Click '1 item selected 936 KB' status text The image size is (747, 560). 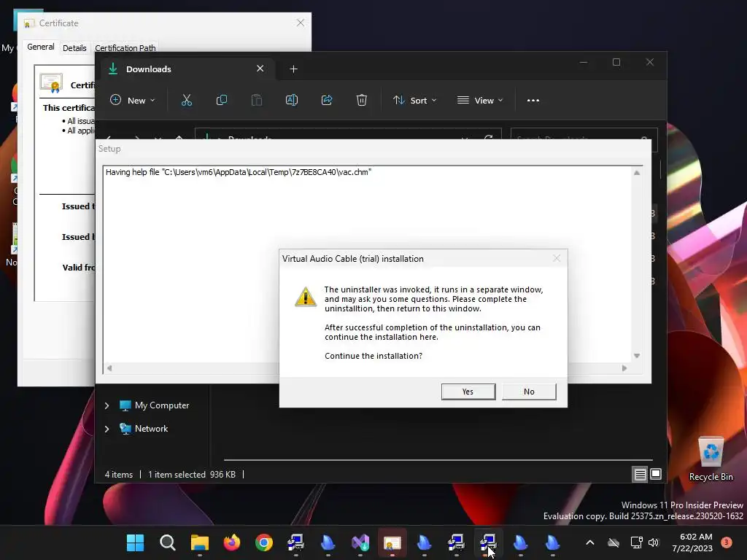pos(192,474)
